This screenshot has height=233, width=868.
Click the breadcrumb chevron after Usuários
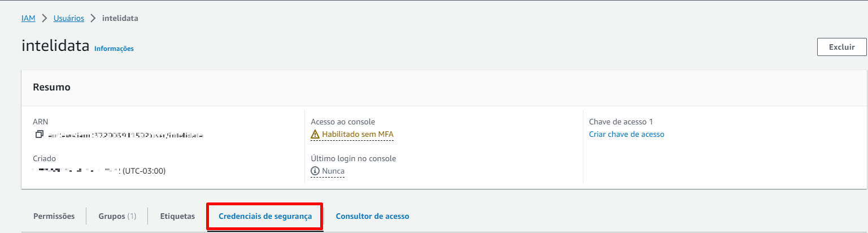click(x=93, y=19)
